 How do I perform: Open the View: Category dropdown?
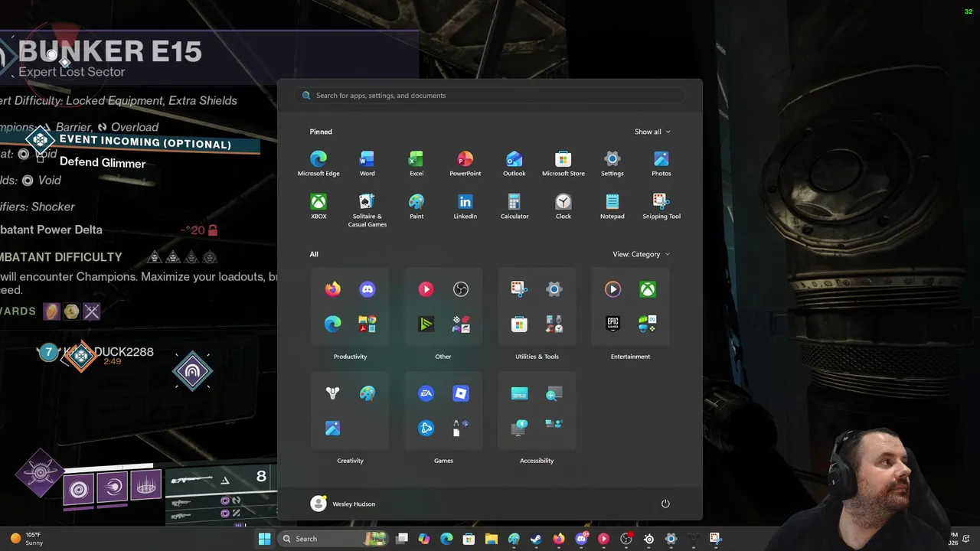click(x=641, y=254)
